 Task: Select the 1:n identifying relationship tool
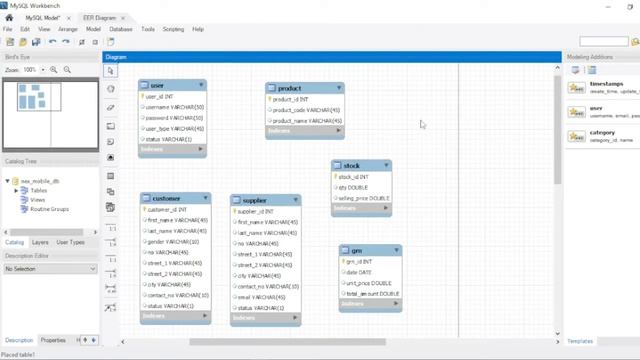click(x=111, y=274)
